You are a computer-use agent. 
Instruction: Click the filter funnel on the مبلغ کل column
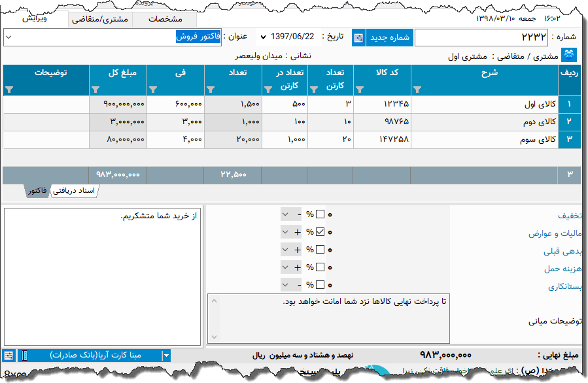point(97,88)
